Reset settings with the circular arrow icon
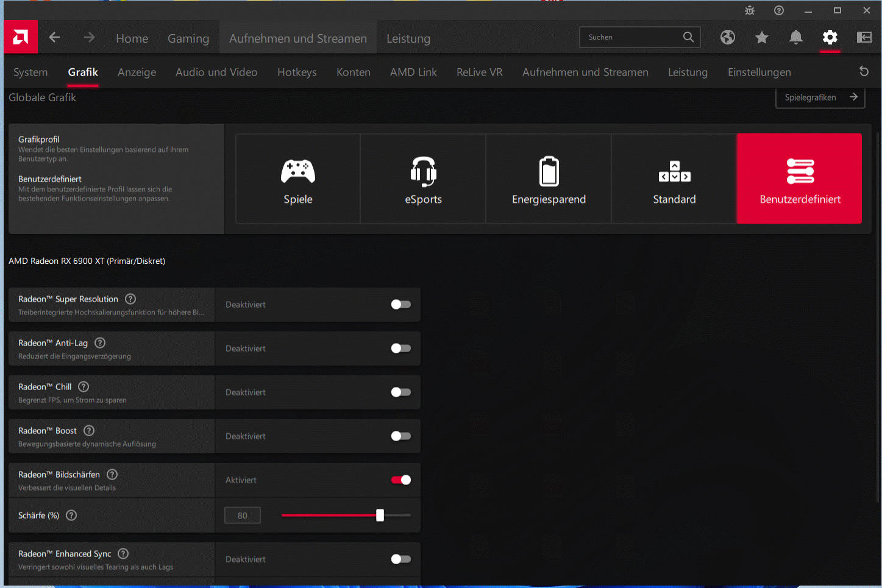882x588 pixels. point(864,71)
